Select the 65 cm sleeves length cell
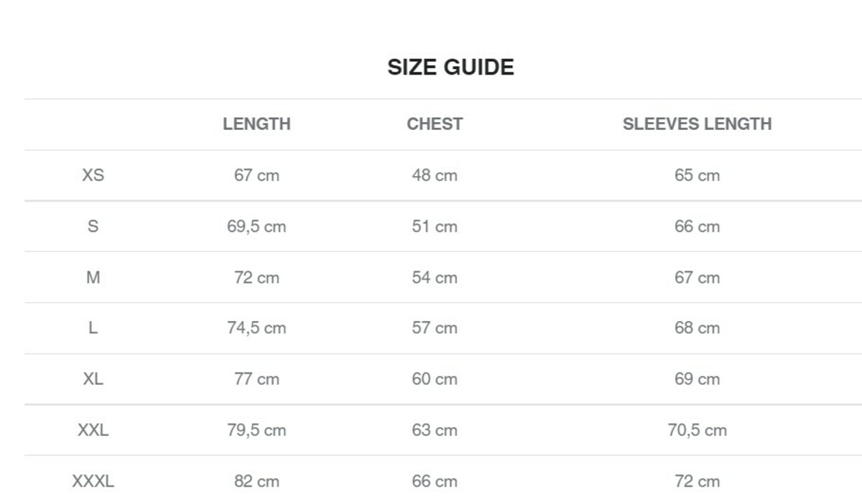 point(697,175)
